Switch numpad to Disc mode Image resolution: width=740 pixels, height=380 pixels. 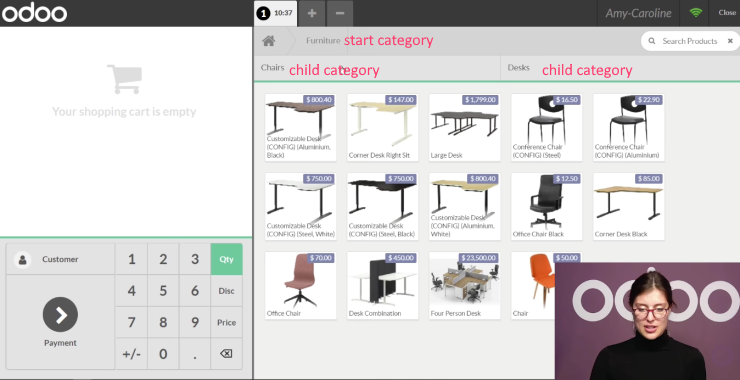coord(227,291)
